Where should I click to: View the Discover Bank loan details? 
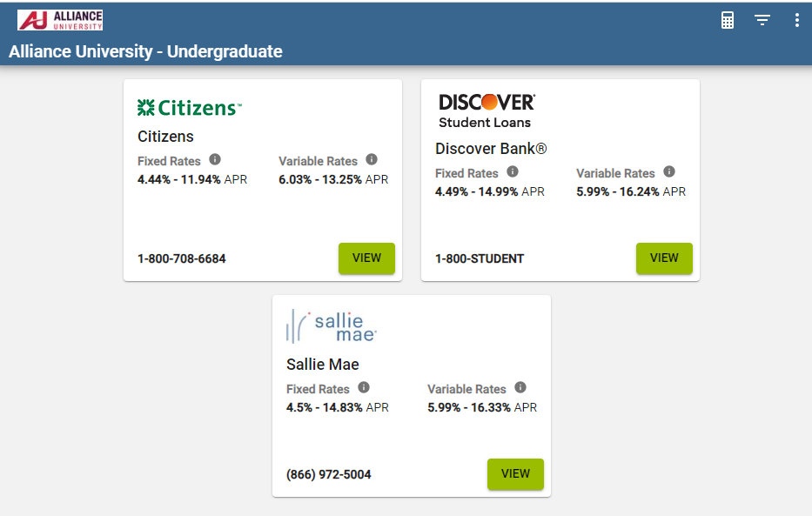[x=664, y=258]
